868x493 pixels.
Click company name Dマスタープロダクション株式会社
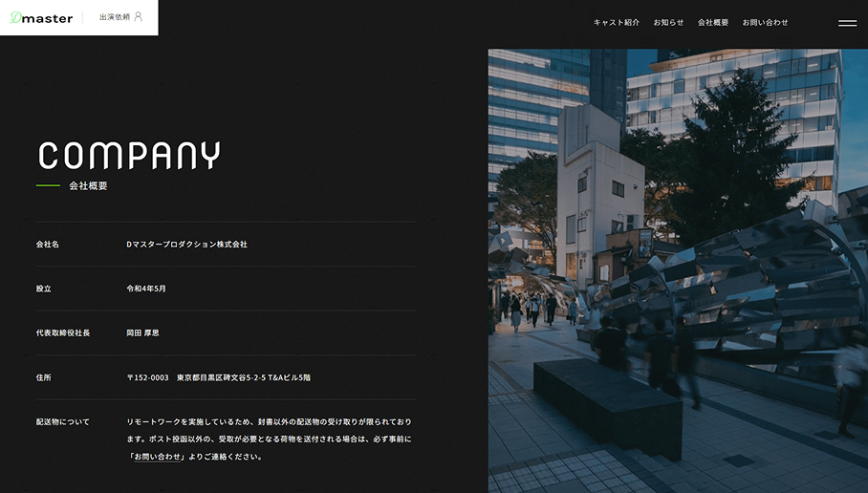pyautogui.click(x=186, y=245)
